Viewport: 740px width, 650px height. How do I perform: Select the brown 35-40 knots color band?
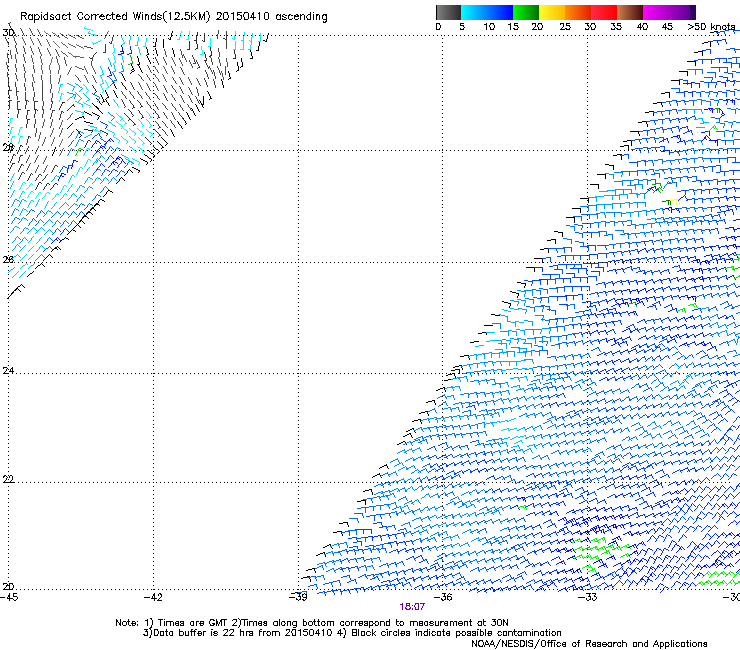630,12
